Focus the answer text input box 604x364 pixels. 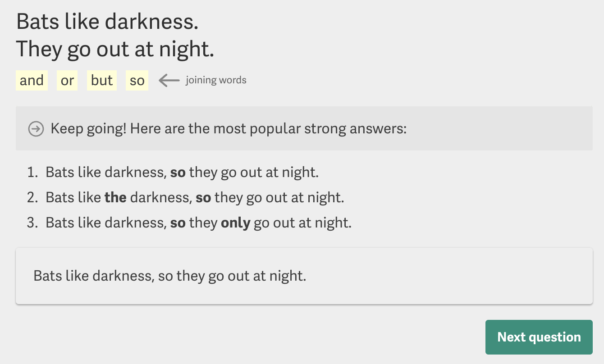304,276
